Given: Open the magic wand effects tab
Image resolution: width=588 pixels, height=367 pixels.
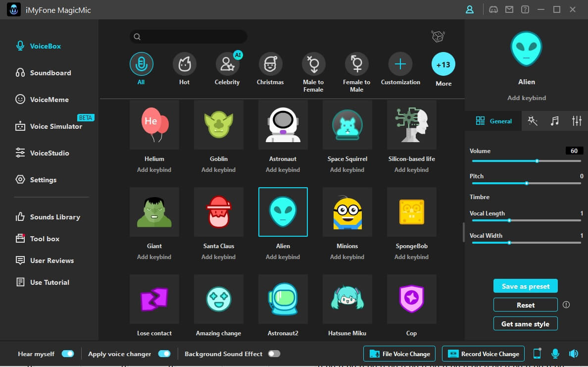Looking at the screenshot, I should point(533,121).
